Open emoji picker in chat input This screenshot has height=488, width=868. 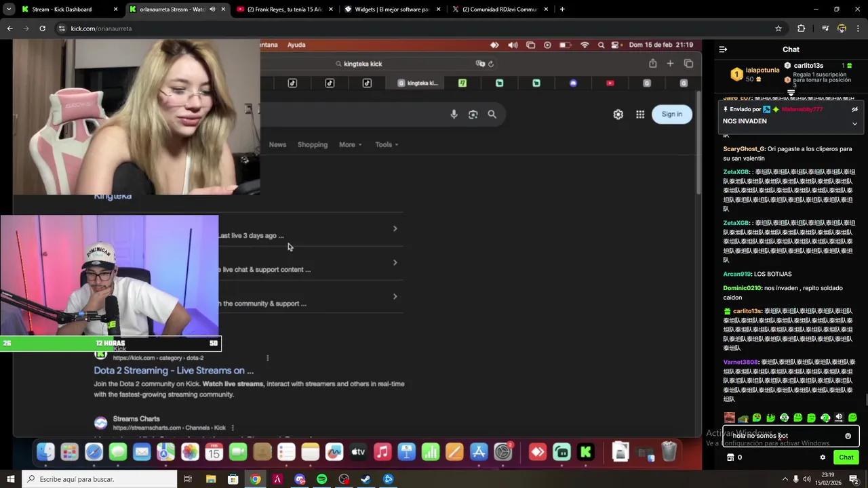(848, 436)
